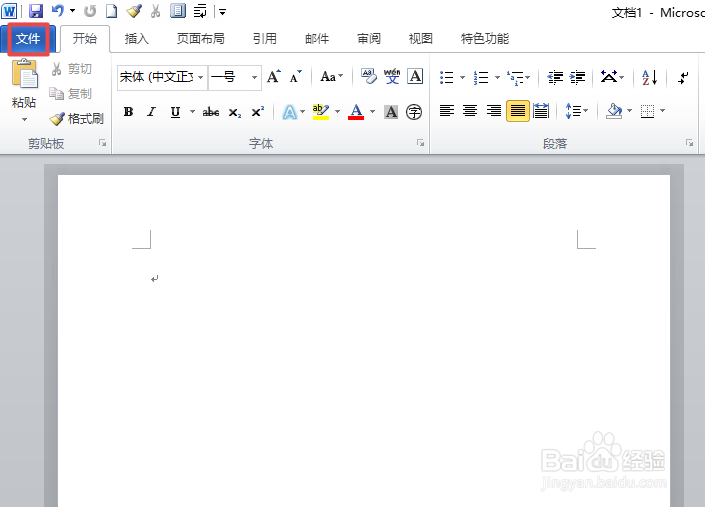Open the 引用 tab
The image size is (705, 507).
(265, 39)
